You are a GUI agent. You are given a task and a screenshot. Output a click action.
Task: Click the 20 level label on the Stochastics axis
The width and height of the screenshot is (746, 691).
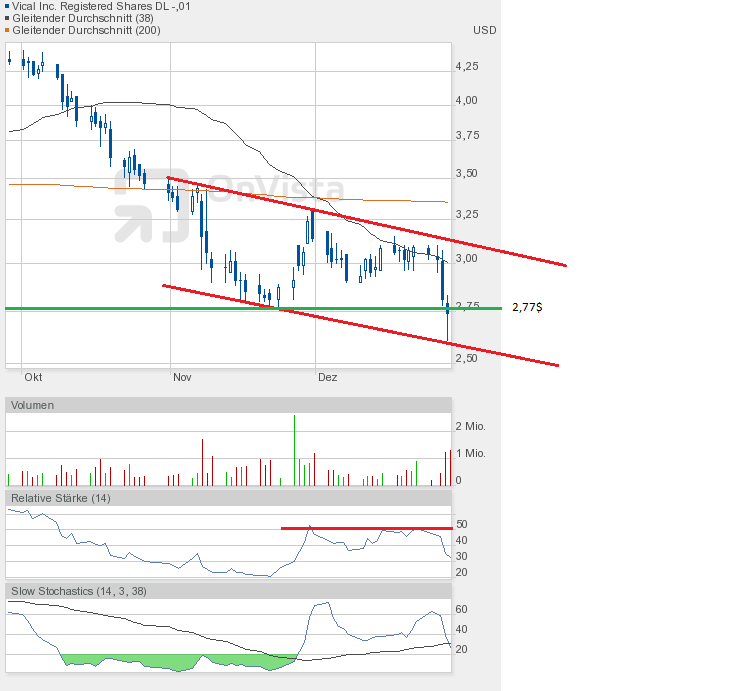coord(461,649)
